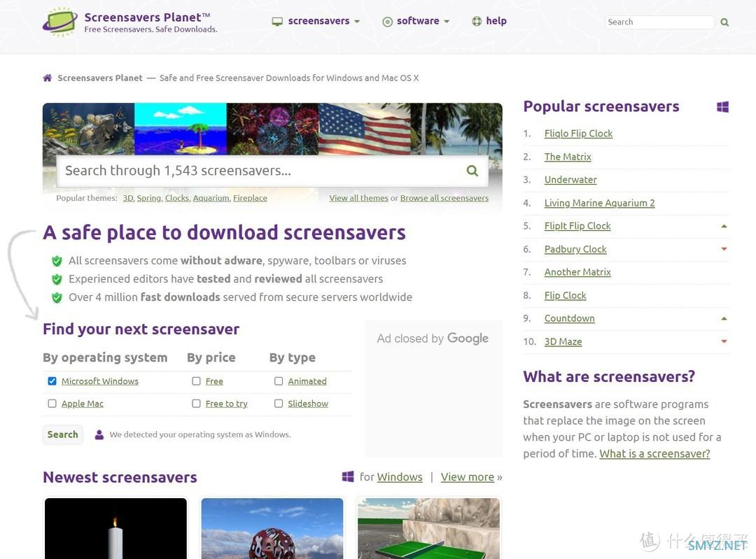This screenshot has width=756, height=559.
Task: Check the Slideshow type checkbox
Action: [279, 404]
